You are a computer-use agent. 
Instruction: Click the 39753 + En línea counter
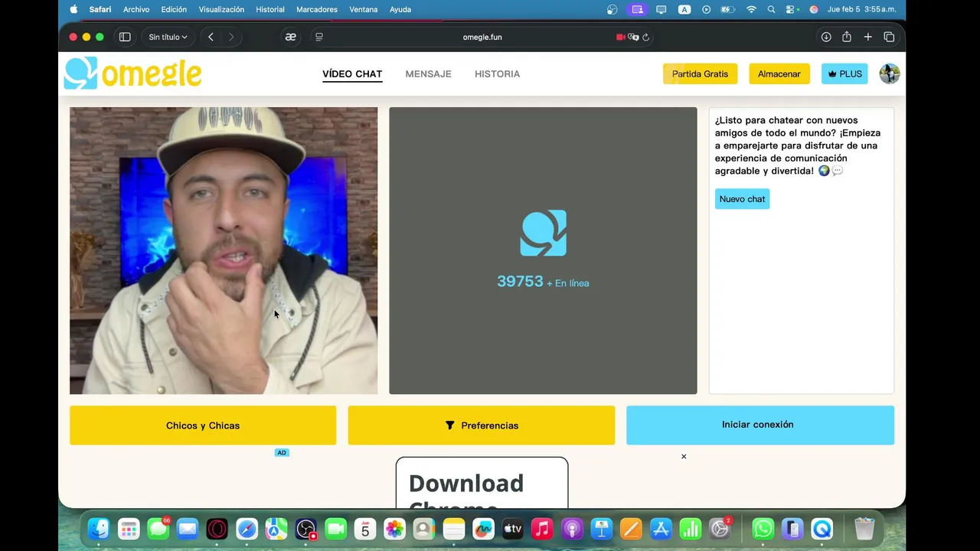(x=543, y=282)
